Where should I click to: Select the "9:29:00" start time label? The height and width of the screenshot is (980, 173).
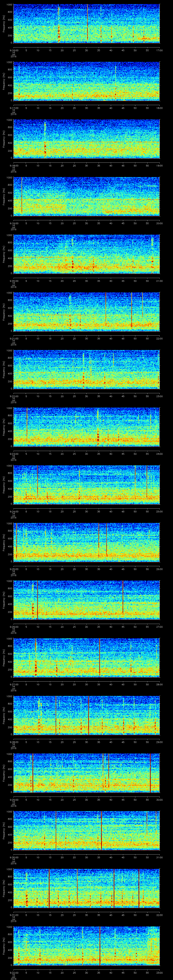(x=14, y=800)
